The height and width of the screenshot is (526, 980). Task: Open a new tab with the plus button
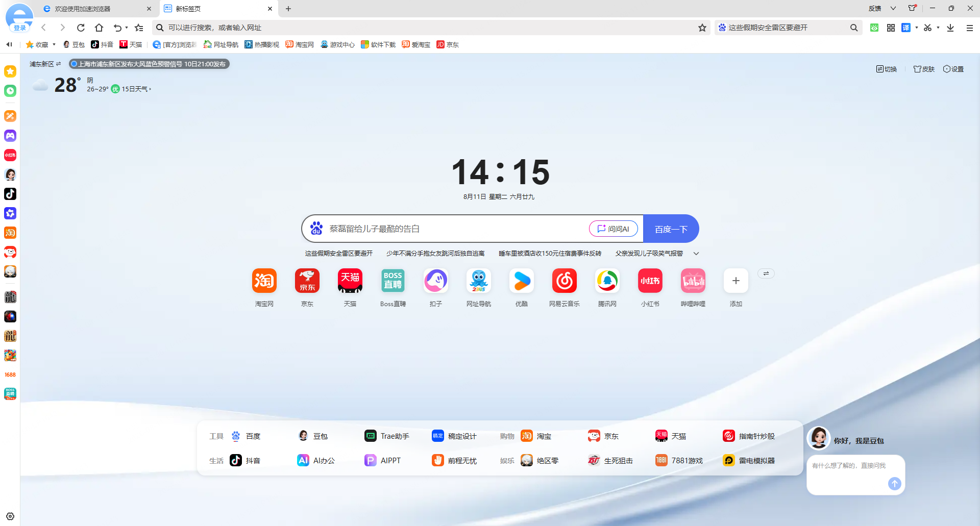pos(288,9)
